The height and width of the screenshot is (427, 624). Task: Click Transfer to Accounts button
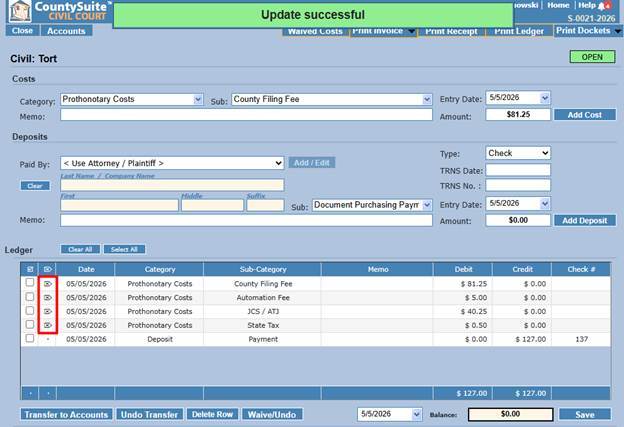point(66,414)
